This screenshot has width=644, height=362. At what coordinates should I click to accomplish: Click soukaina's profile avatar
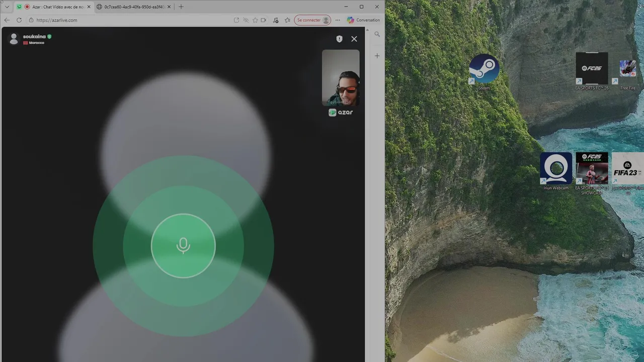pyautogui.click(x=14, y=39)
